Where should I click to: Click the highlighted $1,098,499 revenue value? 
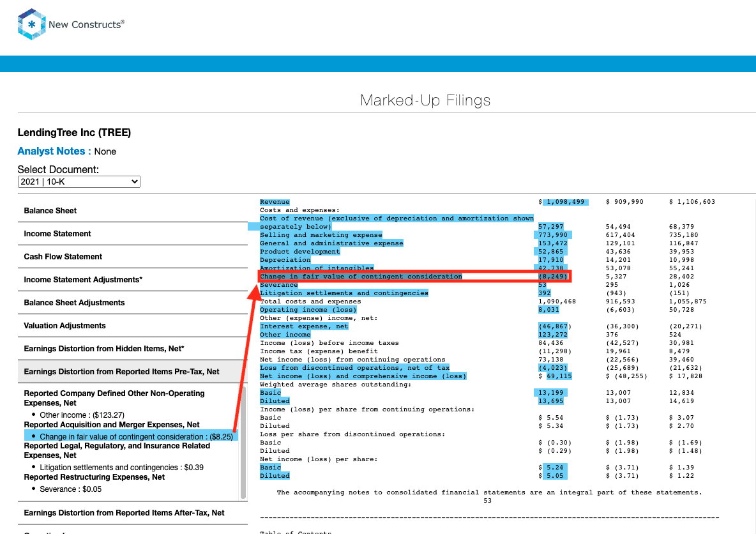(x=565, y=202)
